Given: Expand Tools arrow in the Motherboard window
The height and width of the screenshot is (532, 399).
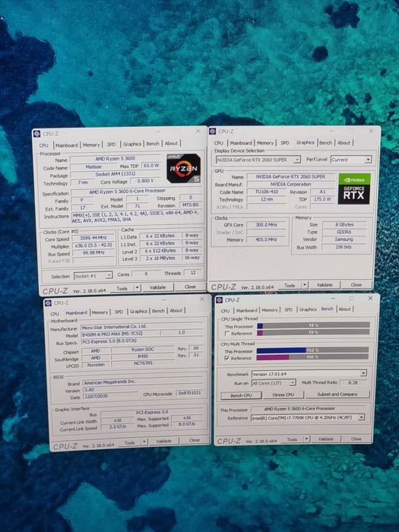Looking at the screenshot, I should [x=144, y=442].
